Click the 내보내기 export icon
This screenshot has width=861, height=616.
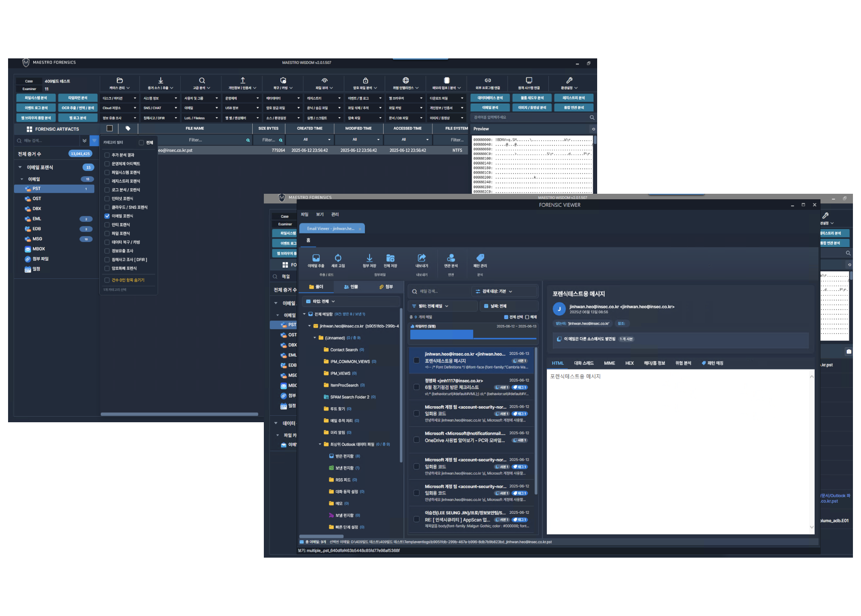click(422, 258)
